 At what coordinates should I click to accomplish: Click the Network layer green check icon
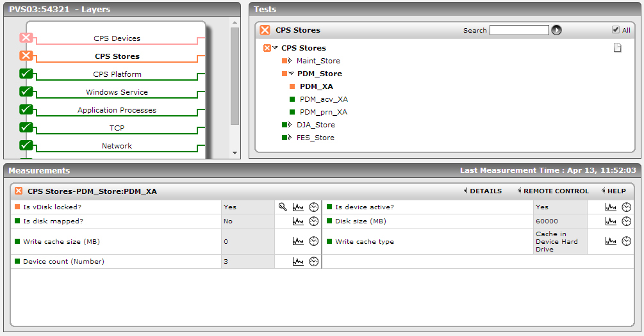(x=26, y=145)
